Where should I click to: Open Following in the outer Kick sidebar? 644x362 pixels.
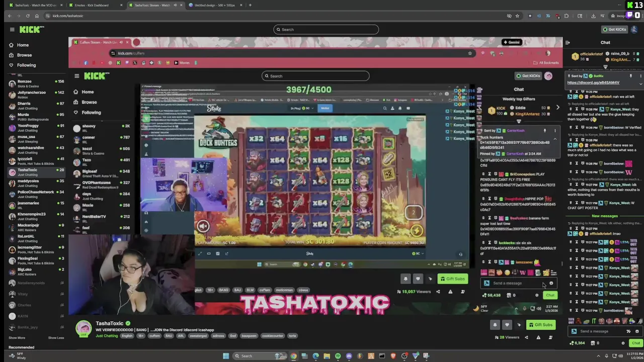coord(26,65)
